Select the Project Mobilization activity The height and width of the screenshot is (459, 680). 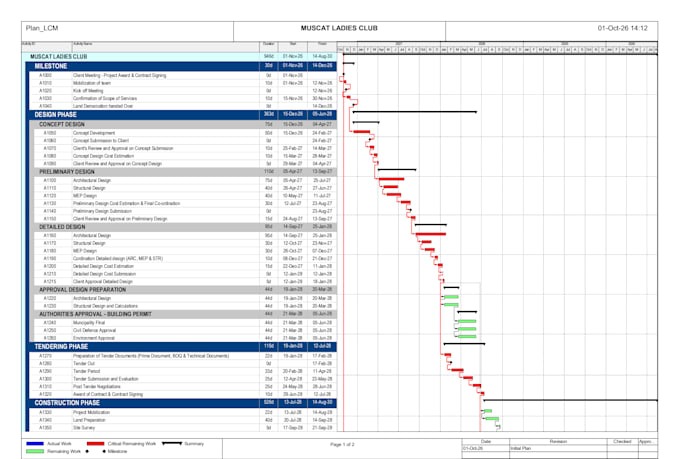183,413
